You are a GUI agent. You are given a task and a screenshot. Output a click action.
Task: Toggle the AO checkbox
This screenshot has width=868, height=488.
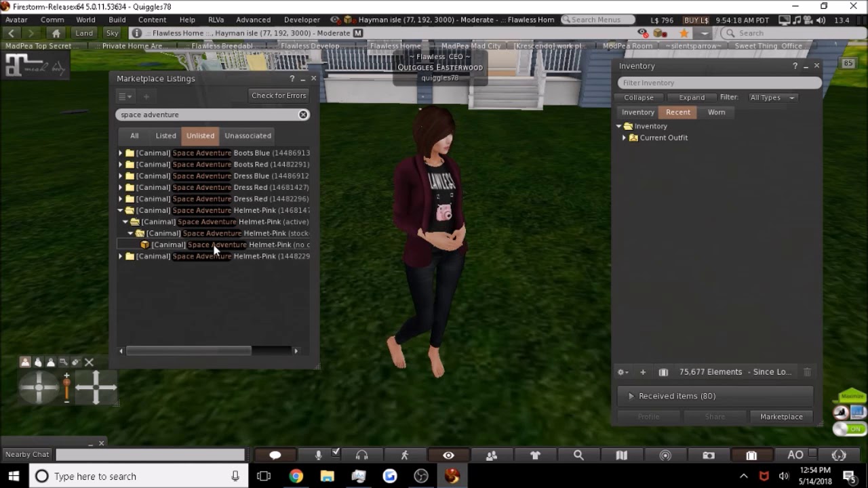click(x=813, y=451)
